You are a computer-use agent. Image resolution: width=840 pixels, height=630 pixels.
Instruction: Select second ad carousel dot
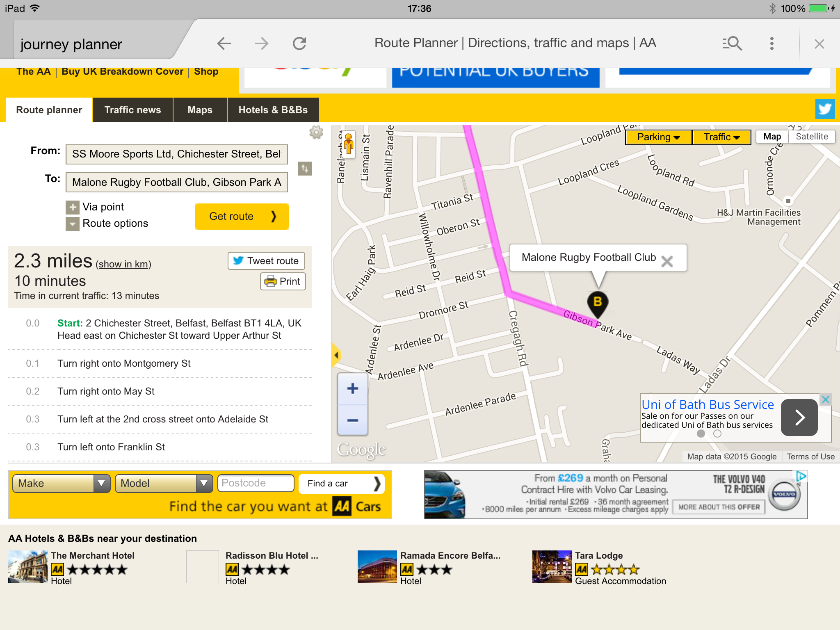pos(717,434)
